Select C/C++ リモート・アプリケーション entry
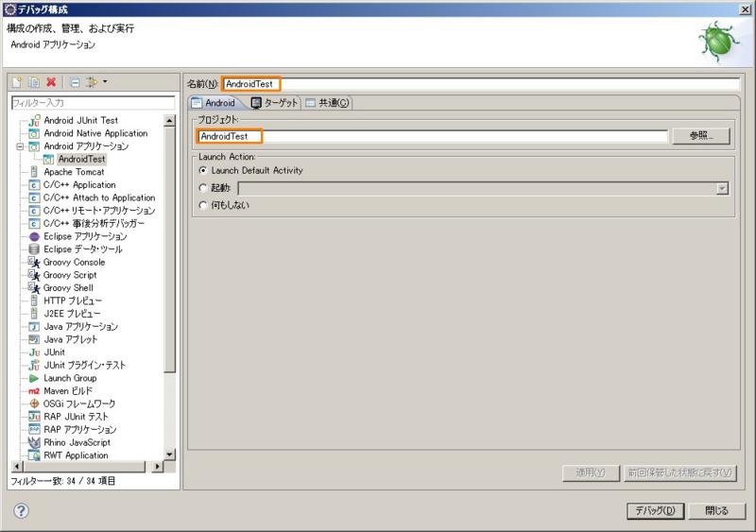This screenshot has height=532, width=756. 99,211
